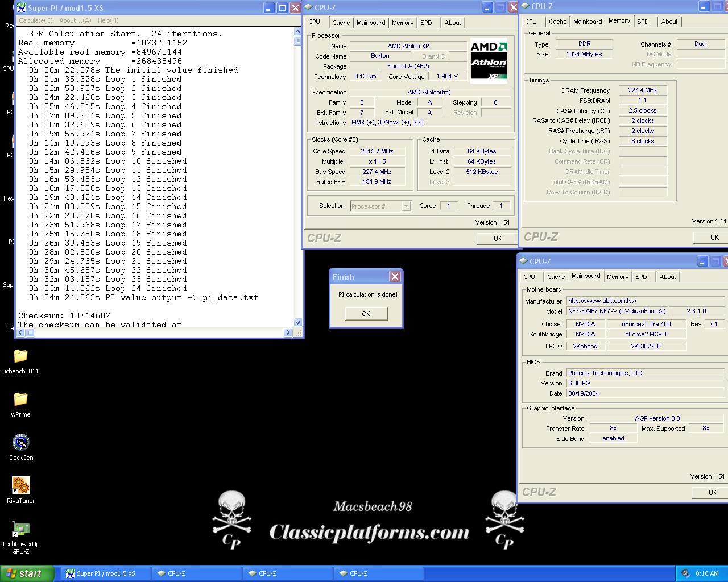
Task: Click OK in CPU-Z Mainboard window
Action: click(x=713, y=492)
